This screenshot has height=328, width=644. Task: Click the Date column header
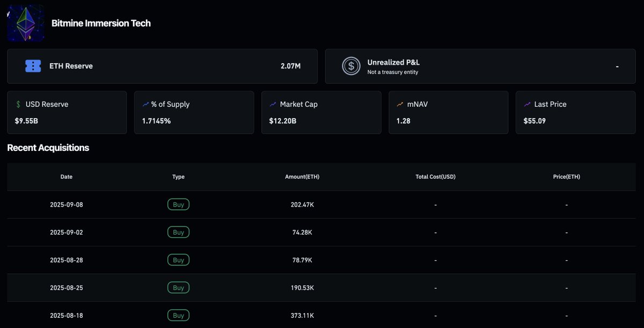(x=66, y=177)
